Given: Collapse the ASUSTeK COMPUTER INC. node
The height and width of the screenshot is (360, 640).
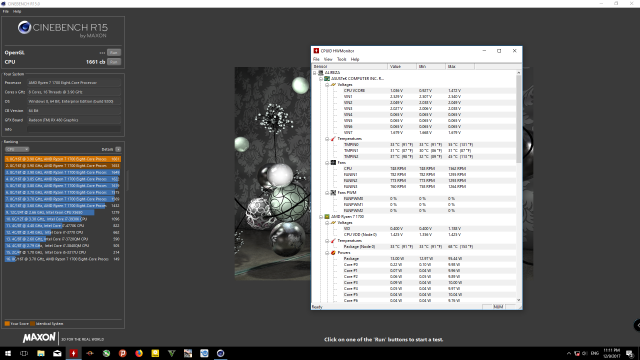Looking at the screenshot, I should tap(321, 78).
